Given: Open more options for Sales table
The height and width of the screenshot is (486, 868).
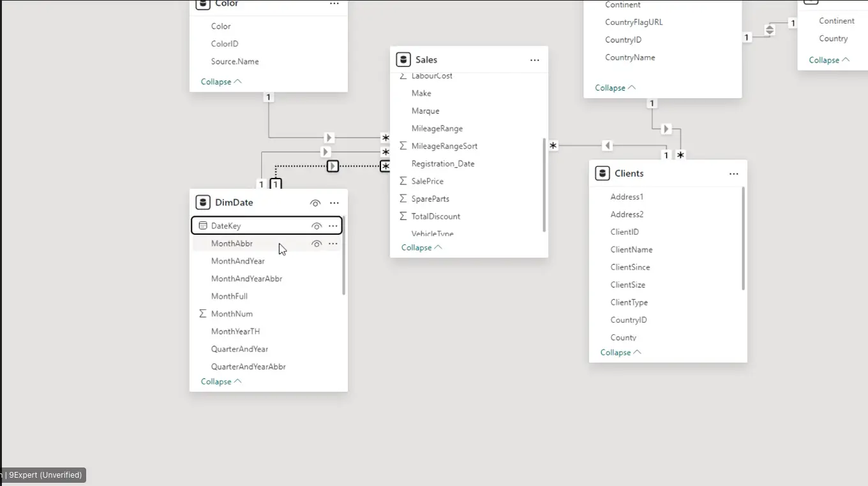Looking at the screenshot, I should click(x=534, y=60).
